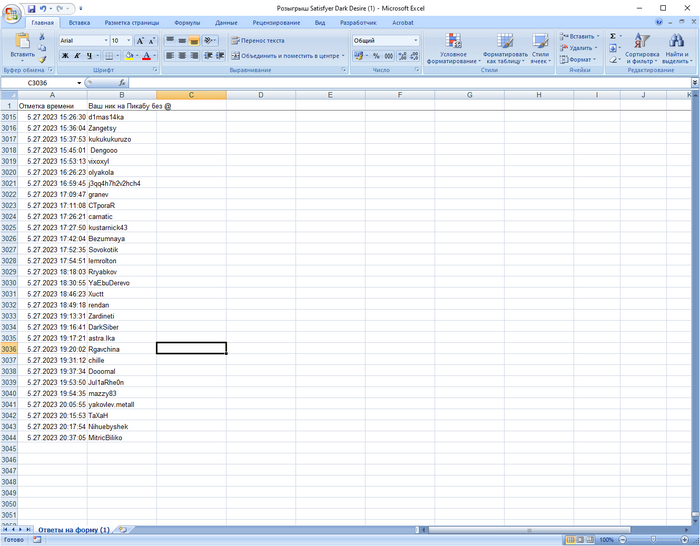Click the AutoSum sigma icon
Screen dimensions: 700x546
pos(613,36)
